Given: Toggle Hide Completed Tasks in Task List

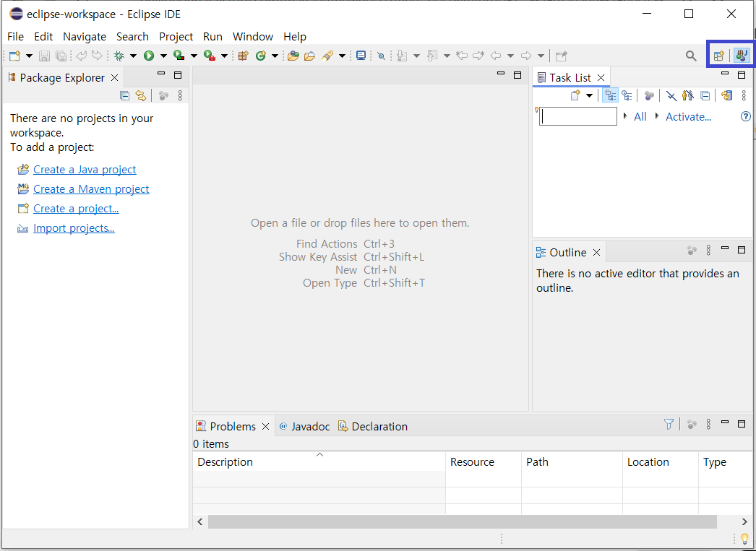Looking at the screenshot, I should tap(671, 96).
